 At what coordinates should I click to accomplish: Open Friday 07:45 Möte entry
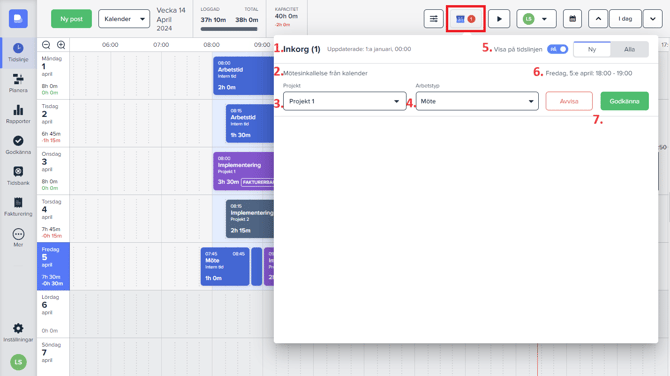(225, 267)
